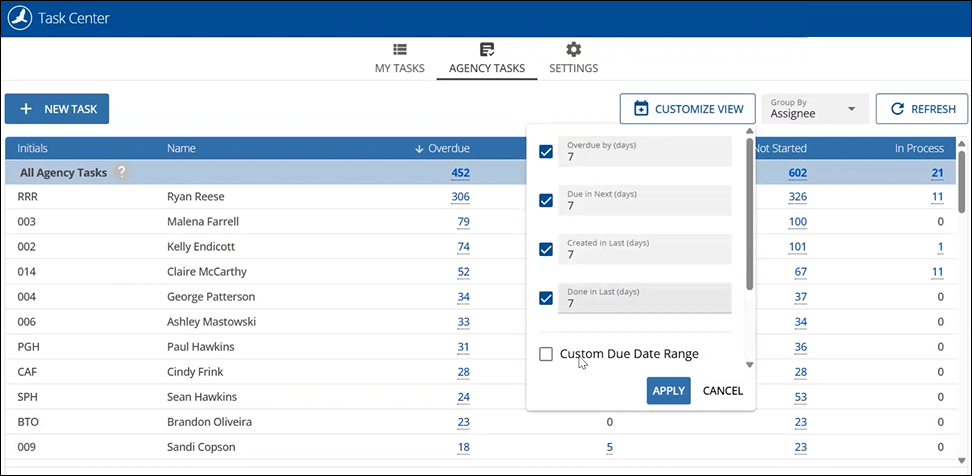Select the Malena Farrell name cell
The height and width of the screenshot is (476, 972).
coord(203,221)
